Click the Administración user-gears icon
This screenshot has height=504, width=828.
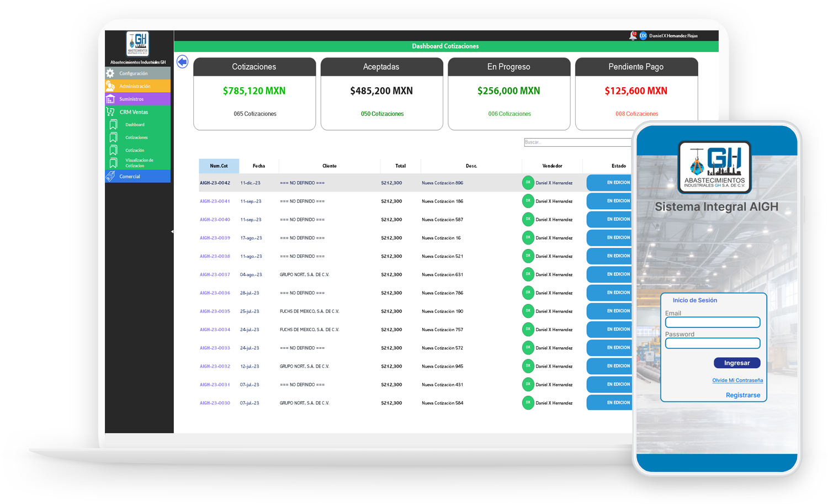tap(110, 86)
